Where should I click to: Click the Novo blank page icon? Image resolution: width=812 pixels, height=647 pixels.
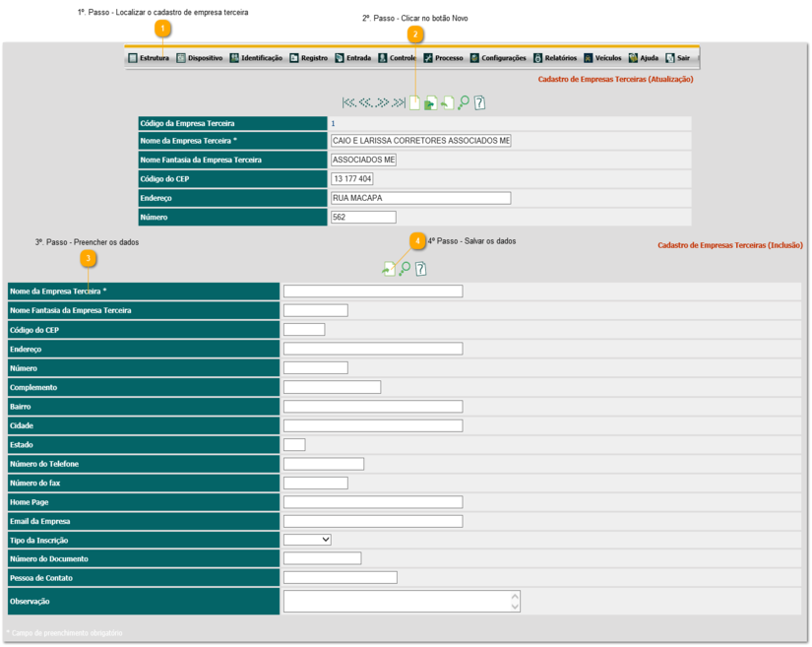(x=414, y=102)
